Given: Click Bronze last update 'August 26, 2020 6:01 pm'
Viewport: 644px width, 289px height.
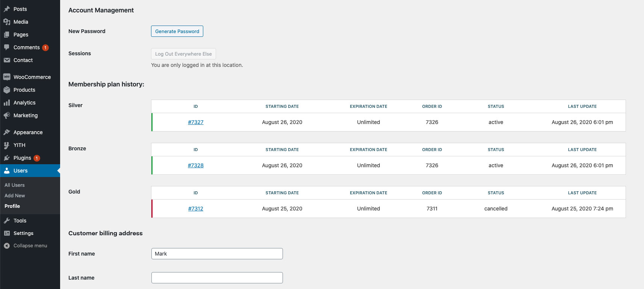Looking at the screenshot, I should point(582,165).
